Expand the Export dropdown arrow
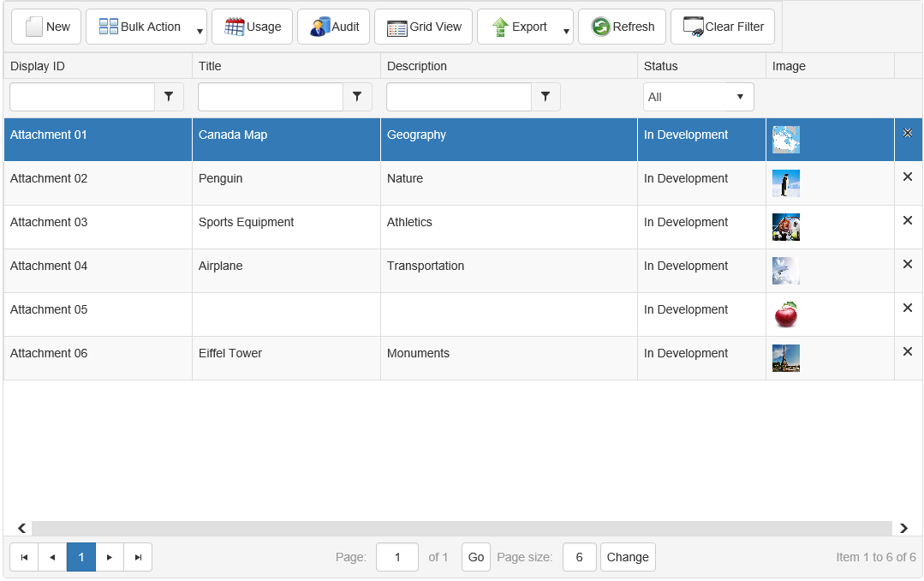 coord(566,32)
